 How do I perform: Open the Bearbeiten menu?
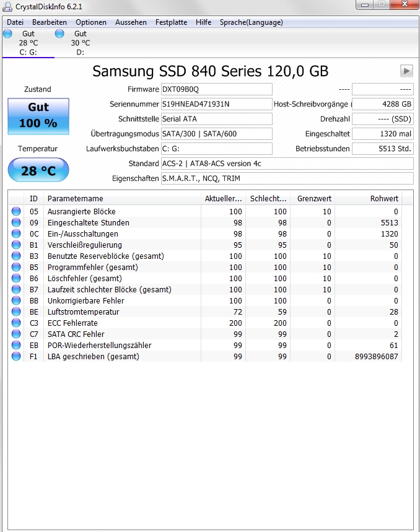click(x=50, y=22)
